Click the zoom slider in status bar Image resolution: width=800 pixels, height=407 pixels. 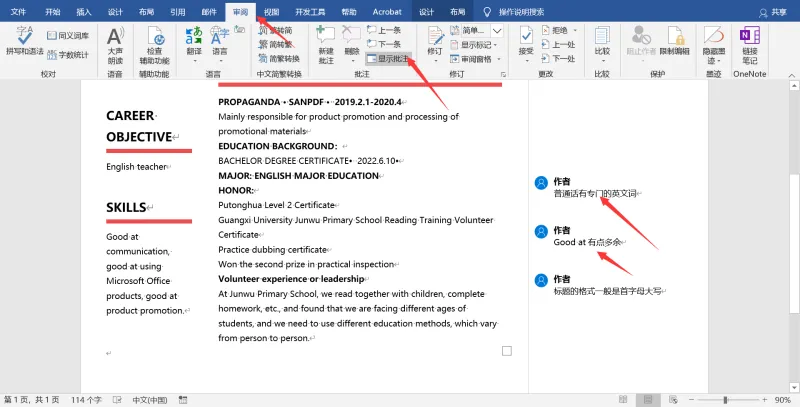728,400
